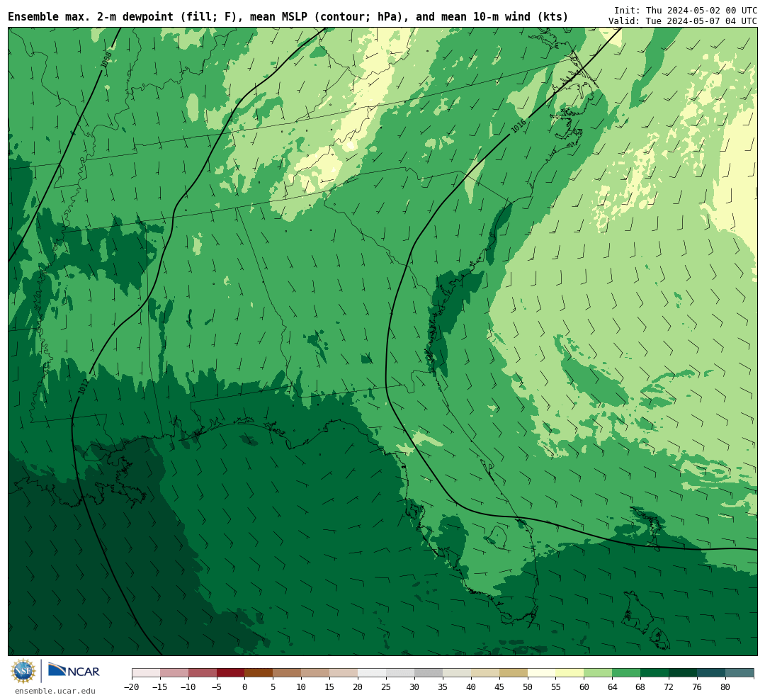Click the colorbar tick label 72

(669, 687)
